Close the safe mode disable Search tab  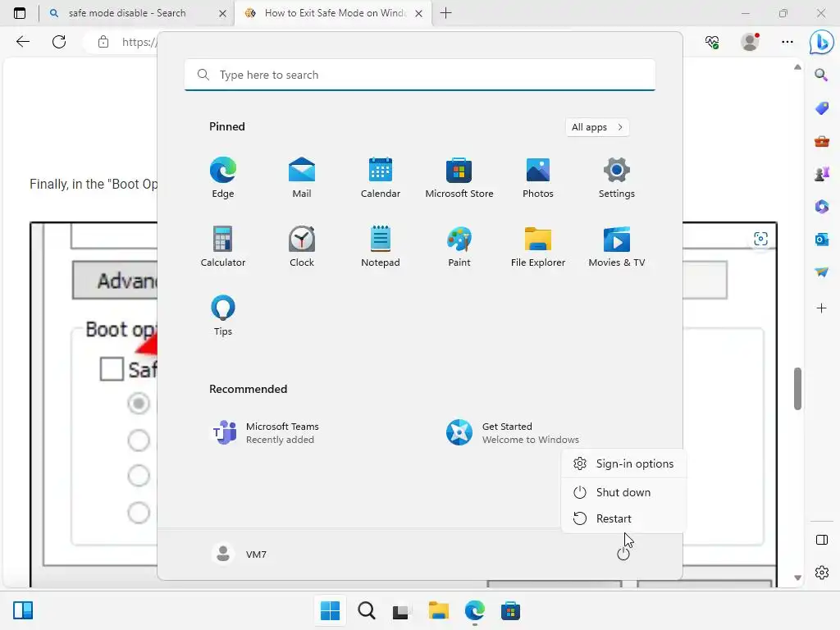coord(222,13)
